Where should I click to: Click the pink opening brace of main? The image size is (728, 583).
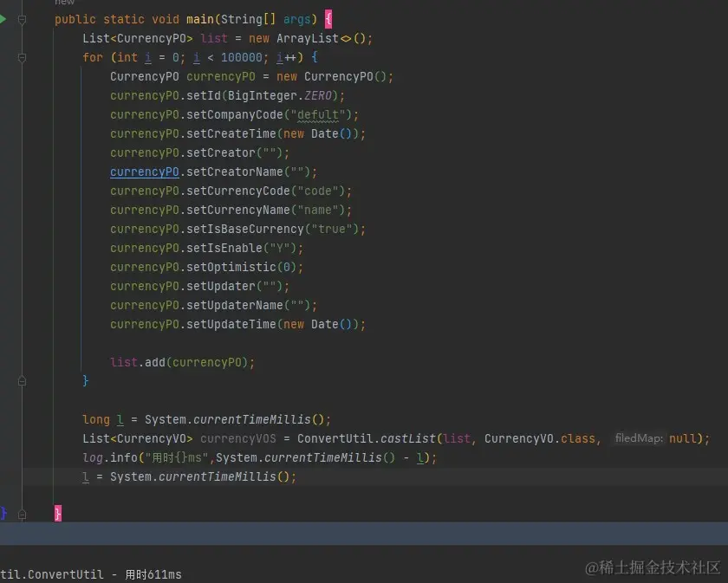(328, 20)
